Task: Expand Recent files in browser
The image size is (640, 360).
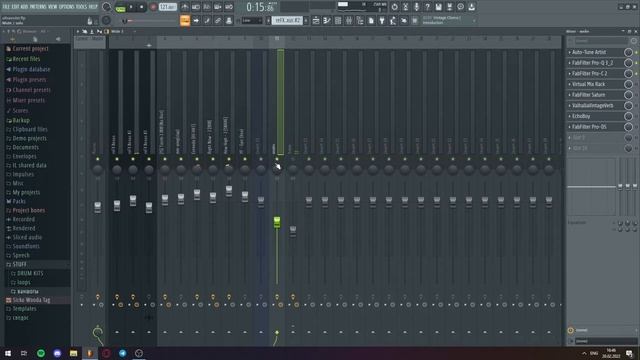Action: pyautogui.click(x=26, y=59)
